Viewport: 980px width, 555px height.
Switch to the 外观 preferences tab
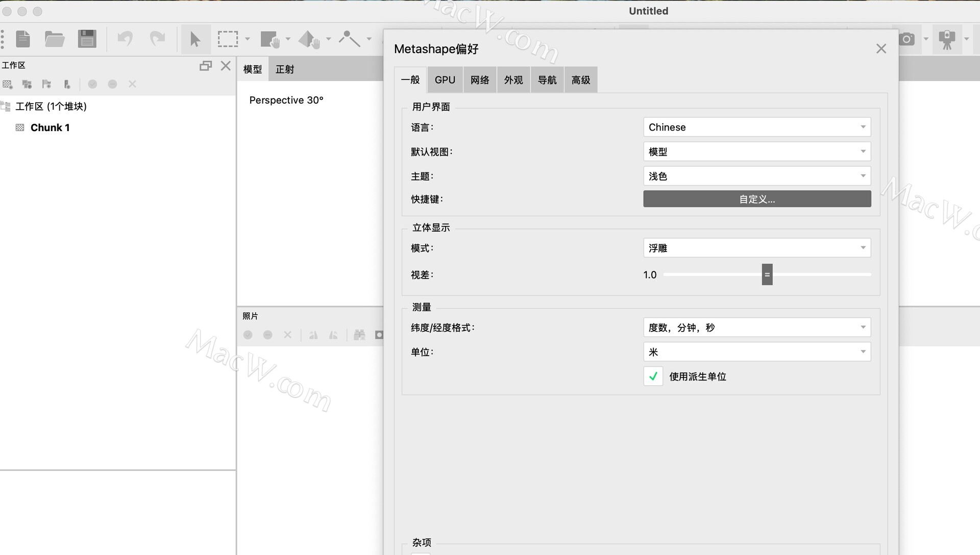[x=513, y=80]
